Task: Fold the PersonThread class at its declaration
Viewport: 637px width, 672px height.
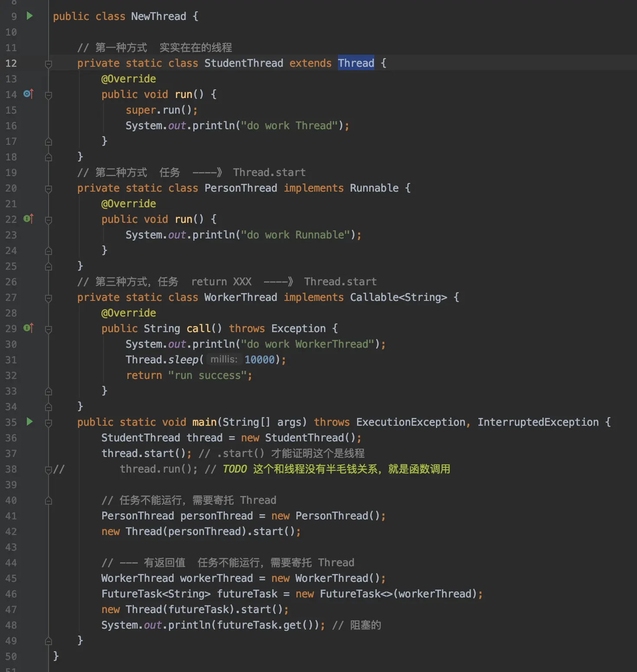Action: click(x=49, y=189)
